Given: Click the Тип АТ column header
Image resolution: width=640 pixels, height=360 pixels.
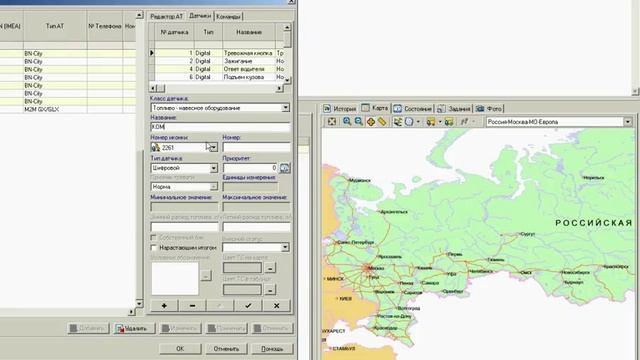Looking at the screenshot, I should 55,26.
